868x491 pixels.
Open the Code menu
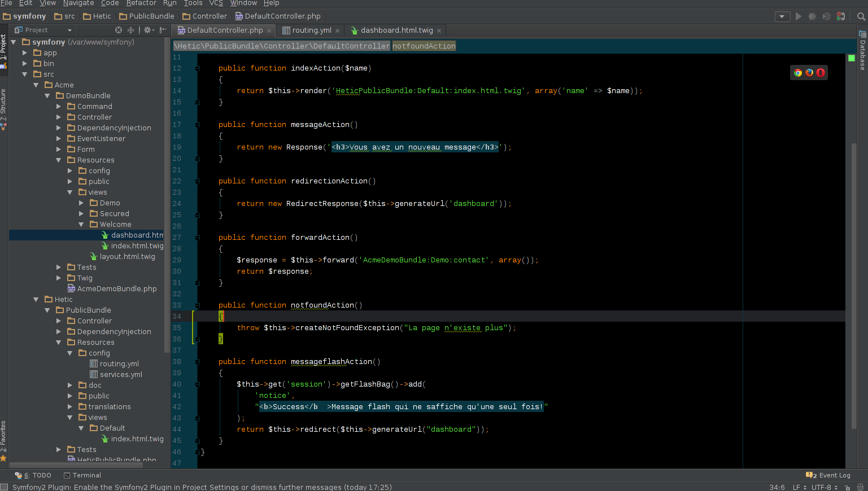110,3
